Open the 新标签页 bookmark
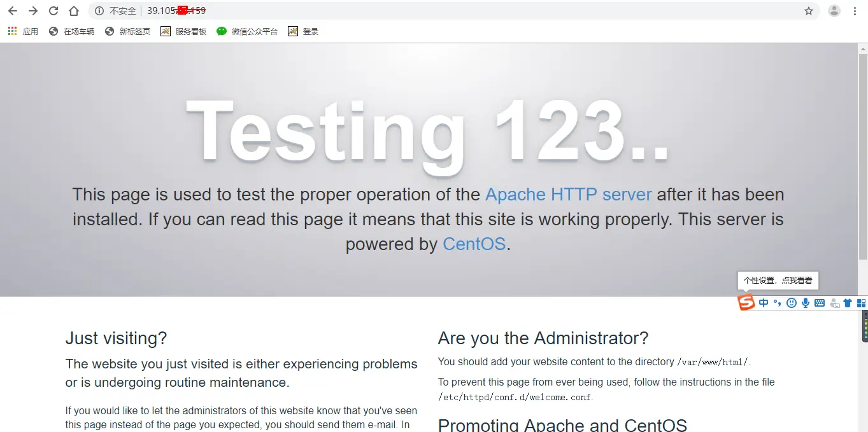868x432 pixels. click(x=127, y=31)
